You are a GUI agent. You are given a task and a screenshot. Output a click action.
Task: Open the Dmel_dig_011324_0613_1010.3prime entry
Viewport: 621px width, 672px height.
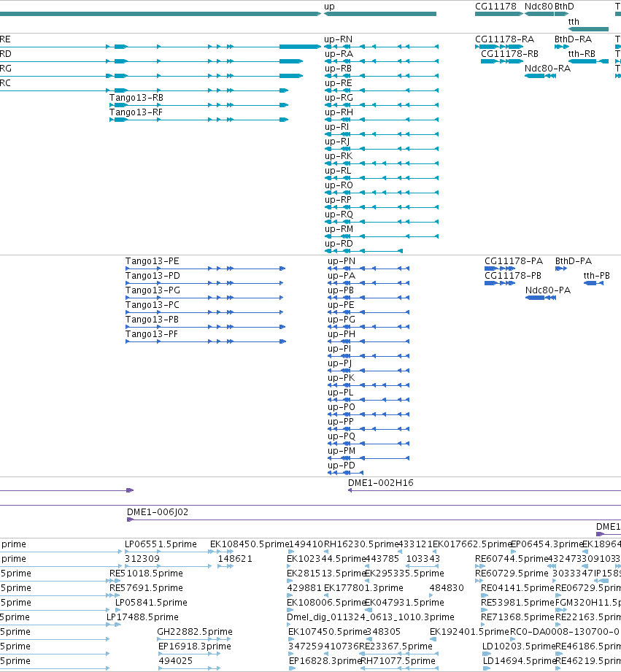pos(371,617)
